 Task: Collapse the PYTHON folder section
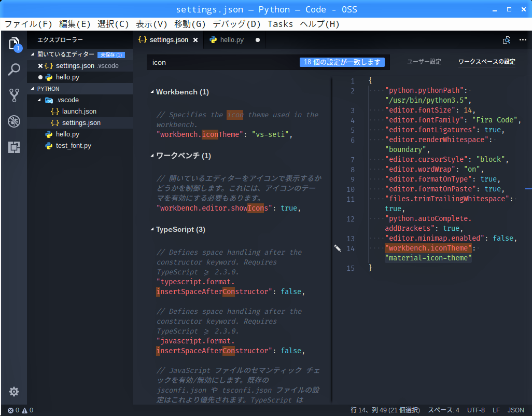point(33,89)
